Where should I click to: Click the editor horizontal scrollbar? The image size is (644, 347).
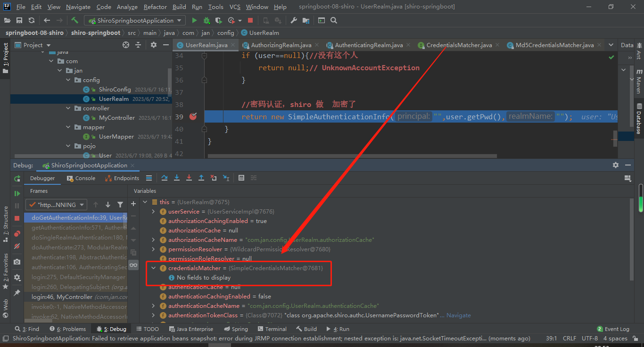352,156
